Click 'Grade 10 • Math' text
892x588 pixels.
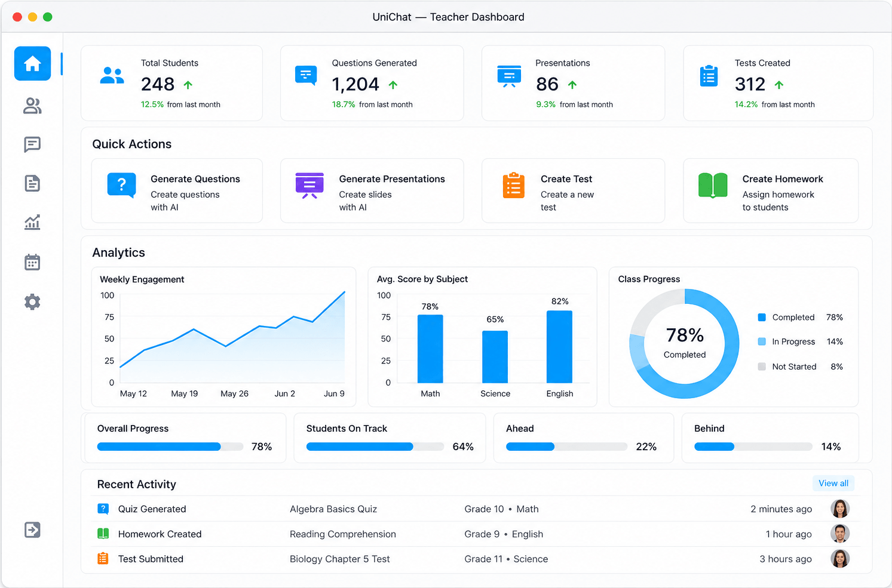point(502,509)
